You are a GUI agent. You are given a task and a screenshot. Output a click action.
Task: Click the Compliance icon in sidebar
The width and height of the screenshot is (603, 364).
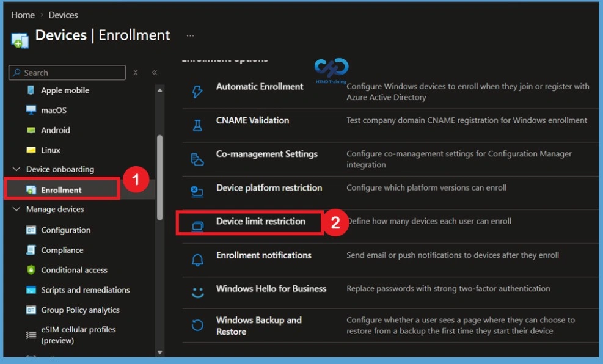coord(31,250)
